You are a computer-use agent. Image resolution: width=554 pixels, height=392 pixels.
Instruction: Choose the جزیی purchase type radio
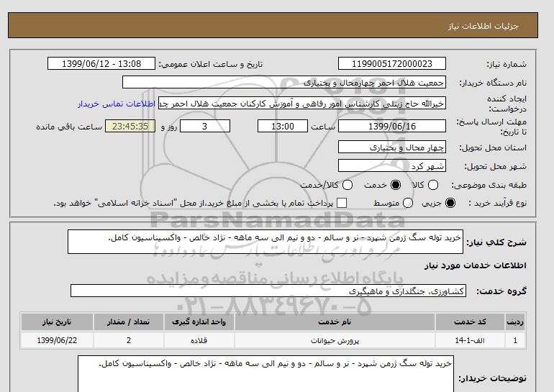click(450, 203)
